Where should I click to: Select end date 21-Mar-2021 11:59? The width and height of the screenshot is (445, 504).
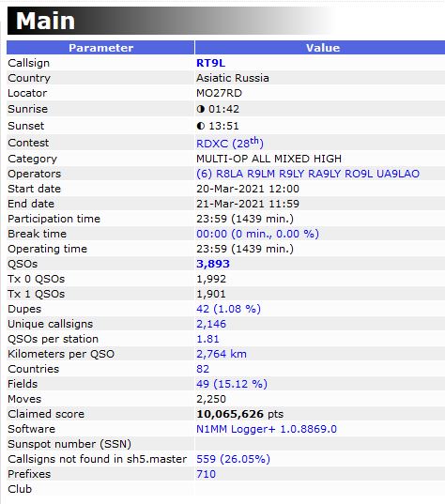point(248,204)
